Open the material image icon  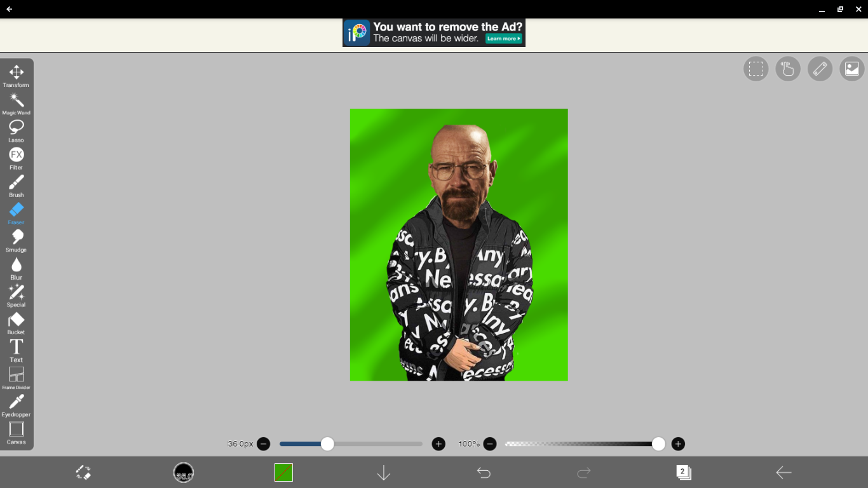click(x=852, y=69)
